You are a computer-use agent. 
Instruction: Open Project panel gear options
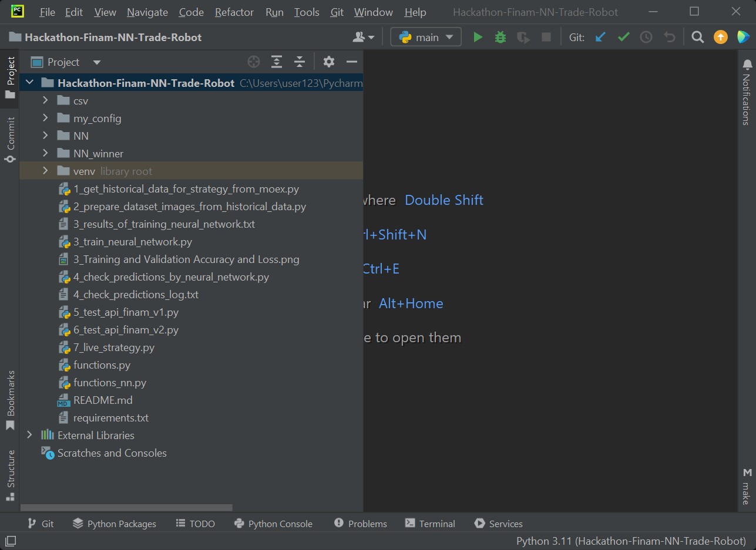(328, 62)
